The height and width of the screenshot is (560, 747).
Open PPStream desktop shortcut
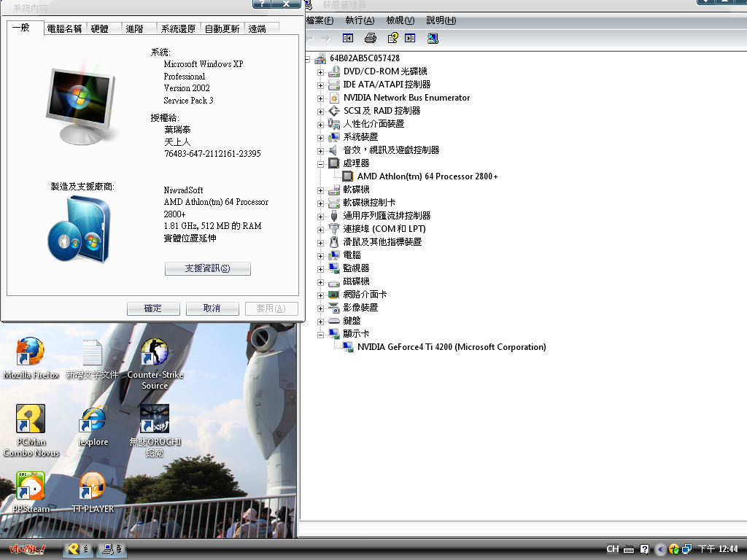coord(31,486)
